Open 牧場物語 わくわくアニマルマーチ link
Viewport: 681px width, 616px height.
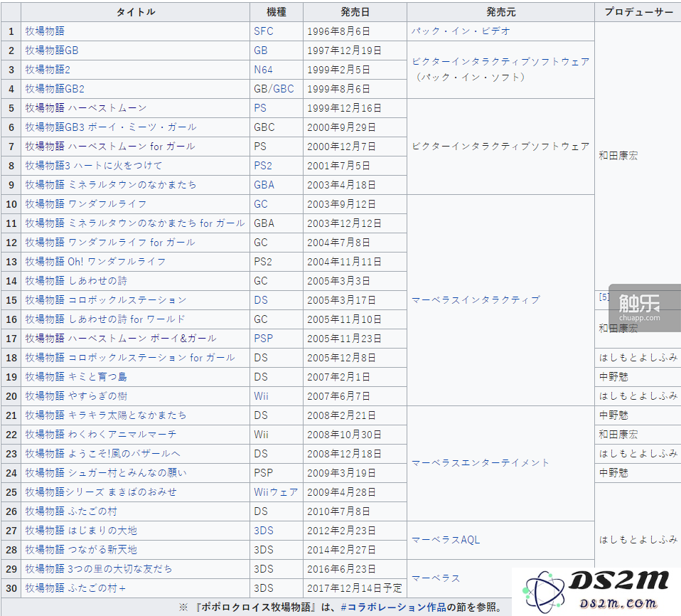(101, 435)
